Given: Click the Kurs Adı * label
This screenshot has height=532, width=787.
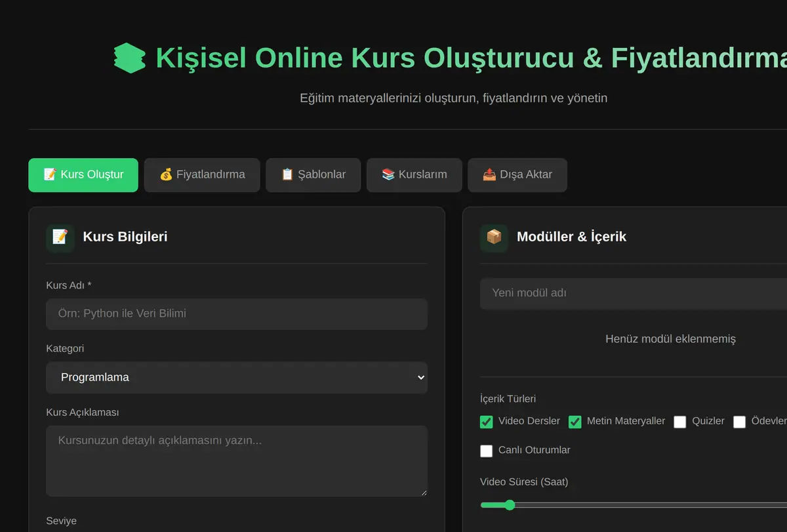Looking at the screenshot, I should pyautogui.click(x=68, y=285).
